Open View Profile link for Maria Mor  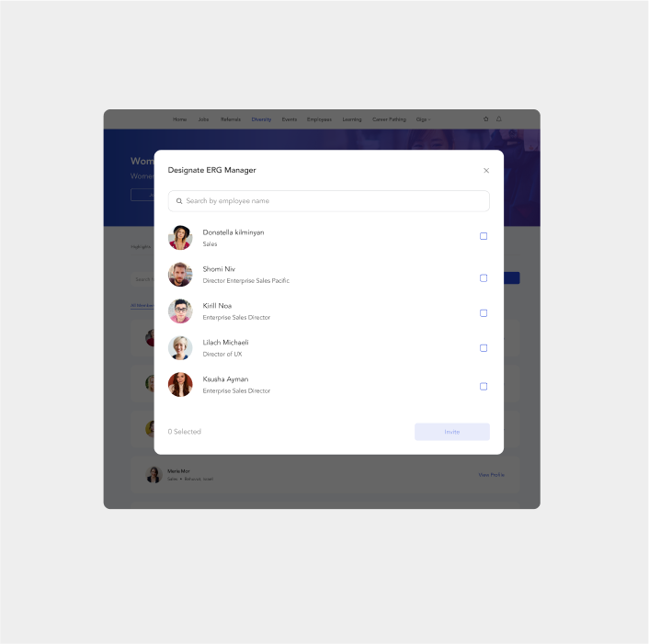coord(491,475)
